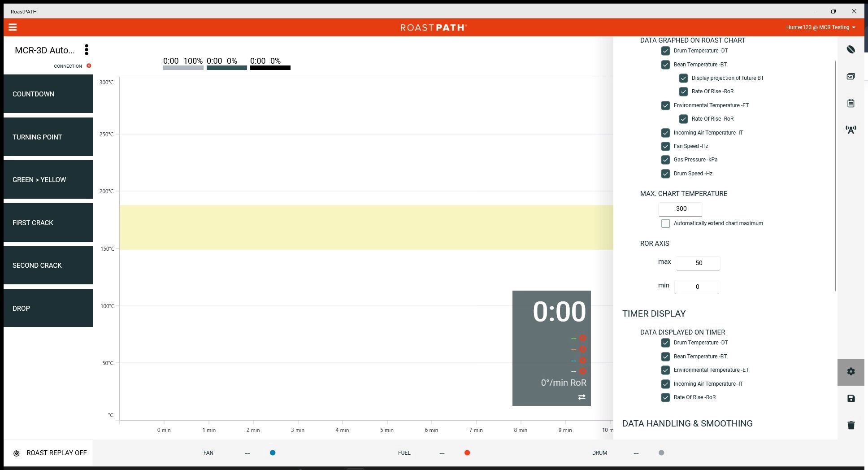Uncheck Environmental Temperature -ET on roast chart

665,105
